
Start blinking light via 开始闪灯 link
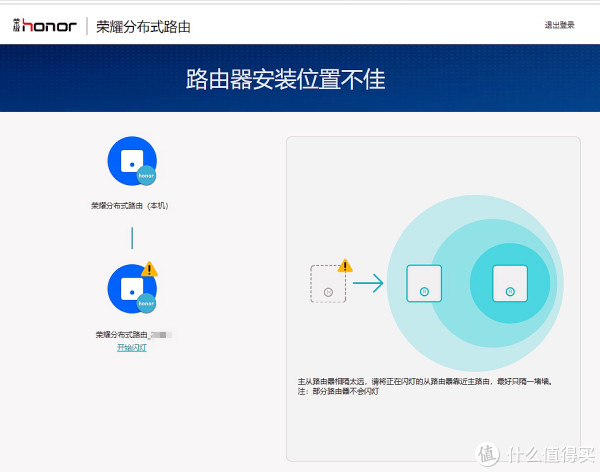pos(132,348)
